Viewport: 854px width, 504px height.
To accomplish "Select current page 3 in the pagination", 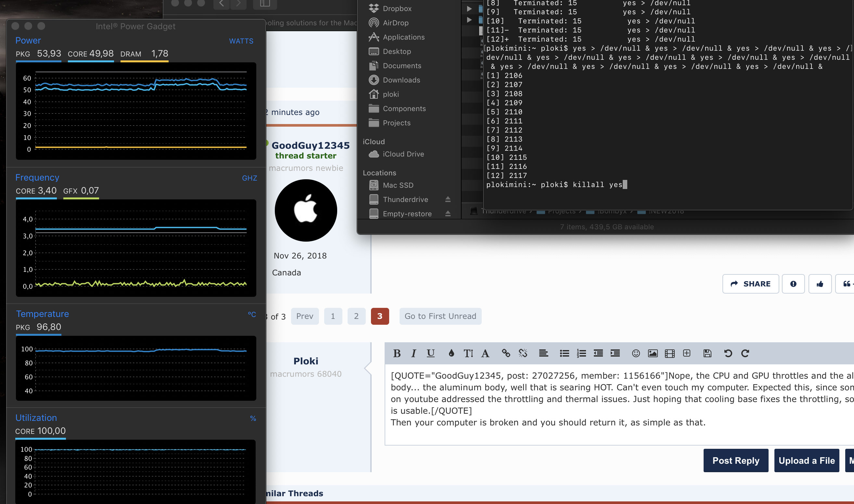I will (x=380, y=316).
